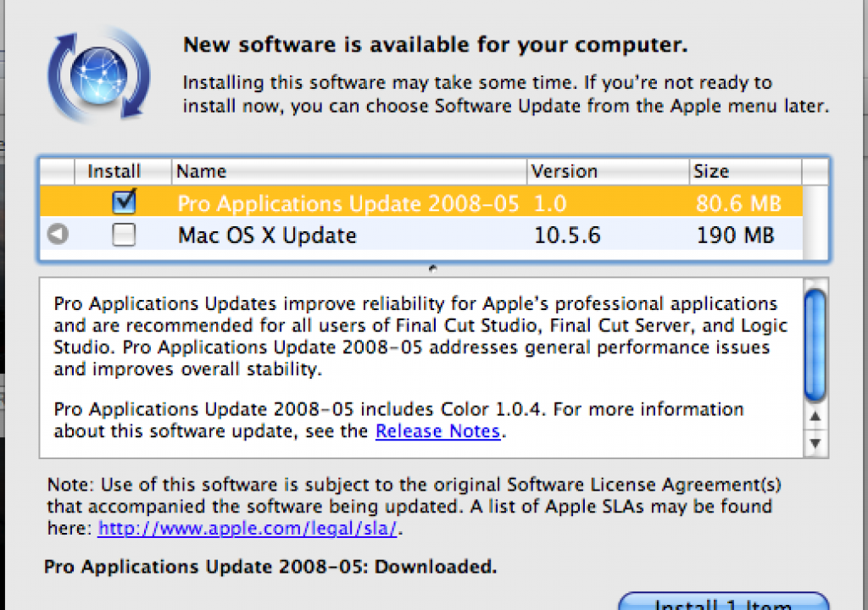Click version 10.5.6 in the update list
Screen dimensions: 868x610
pos(567,236)
